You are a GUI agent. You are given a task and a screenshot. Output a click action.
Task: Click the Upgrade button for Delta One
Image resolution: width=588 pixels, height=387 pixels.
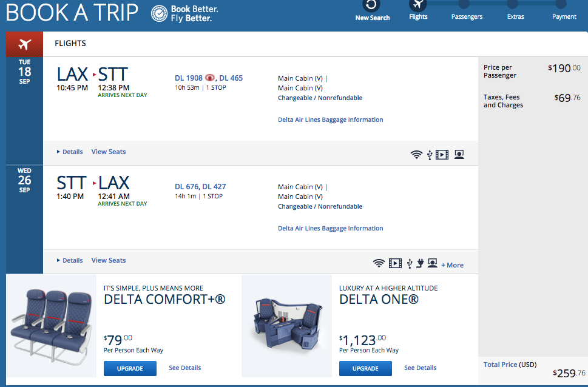[x=365, y=368]
